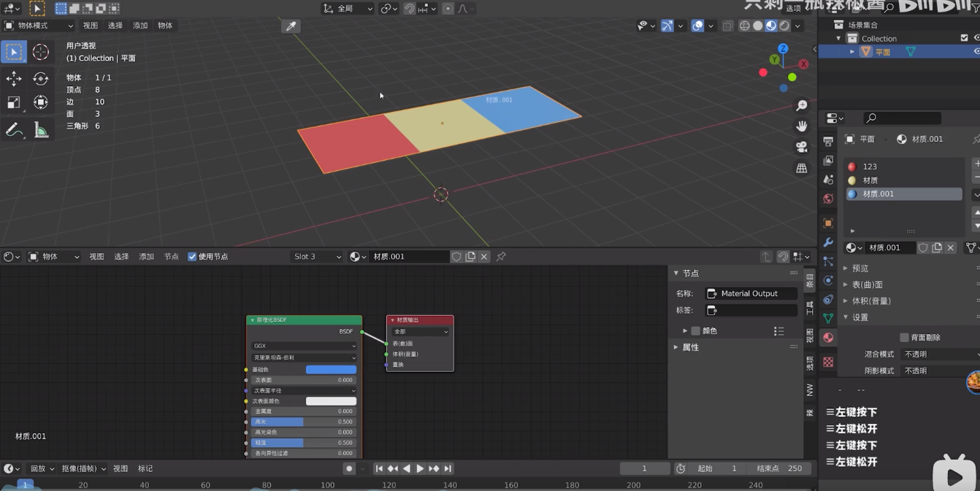Open the Object properties tab
Screen dimensions: 980x491
[828, 224]
